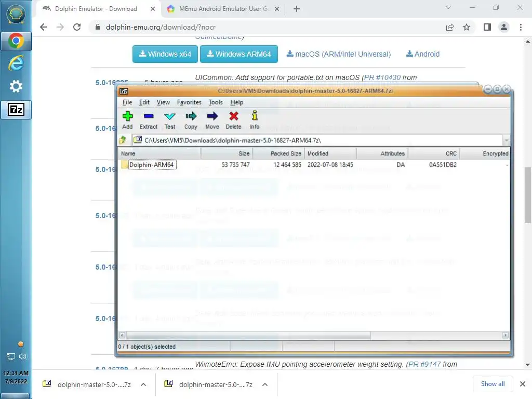Open Chrome tab search chevron

coord(448,7)
